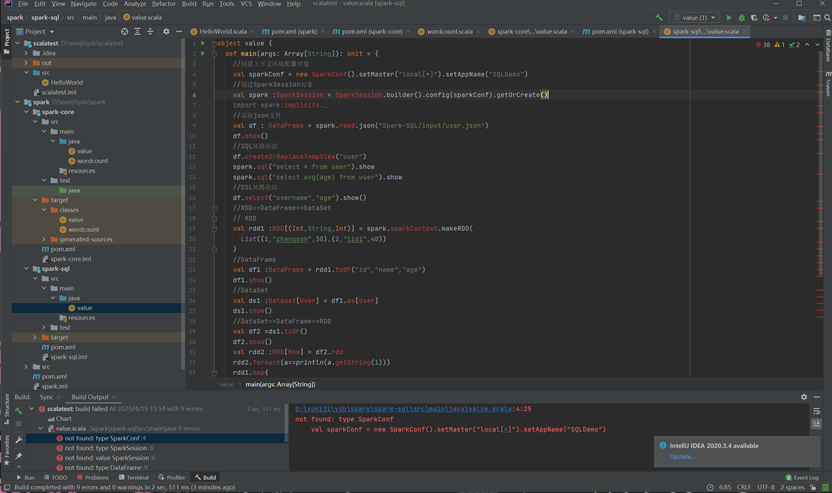
Task: Toggle the Favorites tool window side tab
Action: (x=6, y=449)
